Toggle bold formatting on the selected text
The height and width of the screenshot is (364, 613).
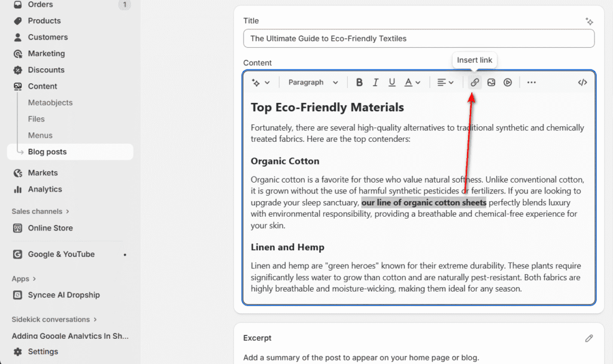pyautogui.click(x=359, y=82)
